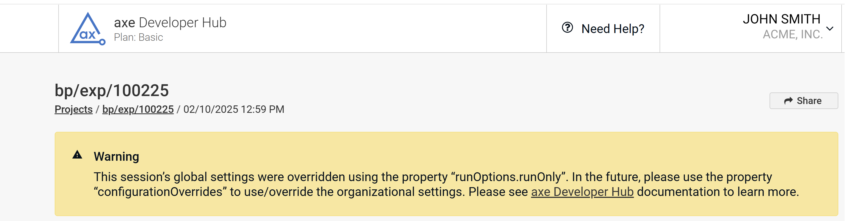Click the 02/10/2025 12:59 PM timestamp
Image resolution: width=868 pixels, height=221 pixels.
[x=233, y=109]
